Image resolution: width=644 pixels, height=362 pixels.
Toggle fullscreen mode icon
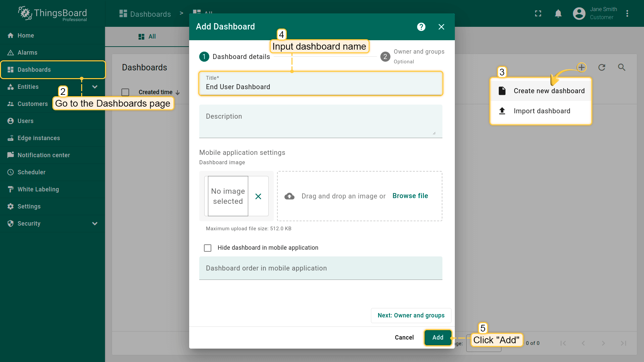538,13
